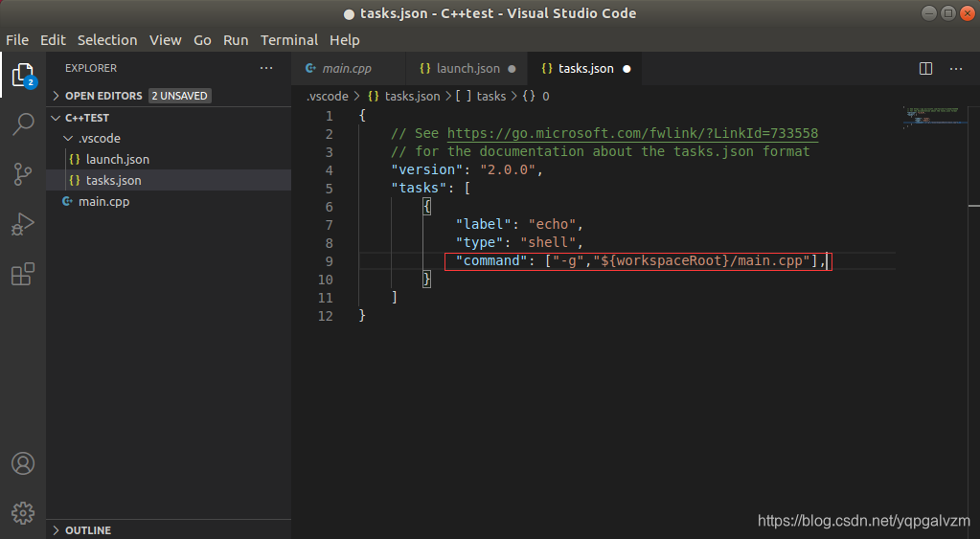Open the Extensions view icon
980x539 pixels.
(23, 274)
